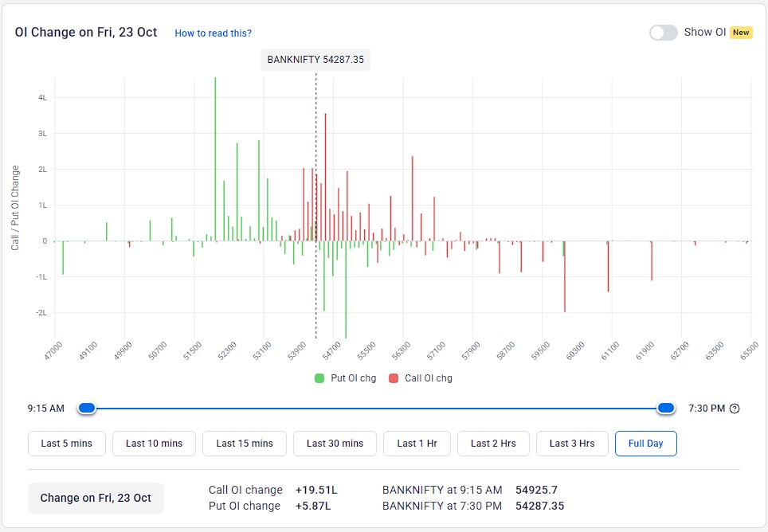Click the 'OI Change on Fri, 23 Oct' heading
This screenshot has height=532, width=768.
coord(86,33)
